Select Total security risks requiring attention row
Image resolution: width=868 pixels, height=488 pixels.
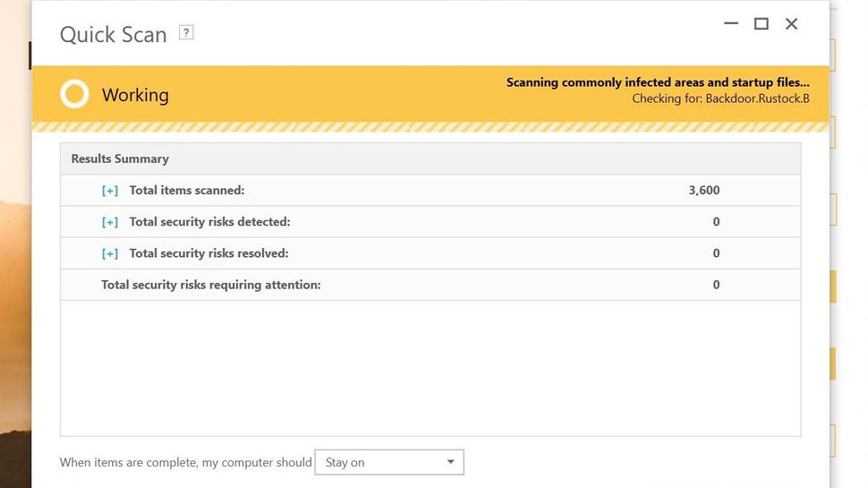click(x=211, y=285)
